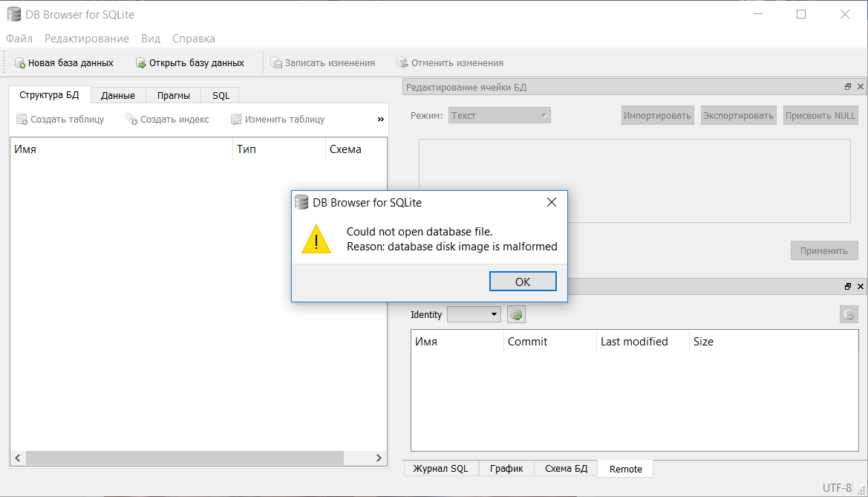Viewport: 868px width, 497px height.
Task: Open the Вид menu
Action: (x=151, y=39)
